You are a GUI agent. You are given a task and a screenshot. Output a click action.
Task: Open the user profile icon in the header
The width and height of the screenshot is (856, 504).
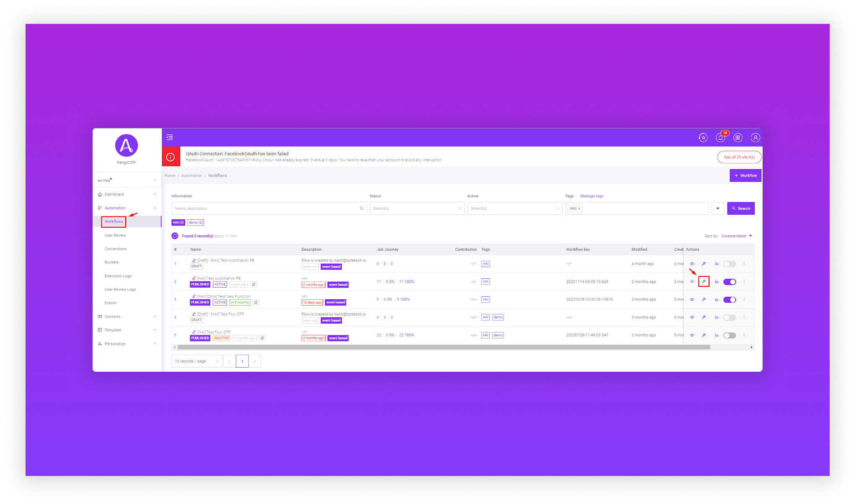coord(755,137)
